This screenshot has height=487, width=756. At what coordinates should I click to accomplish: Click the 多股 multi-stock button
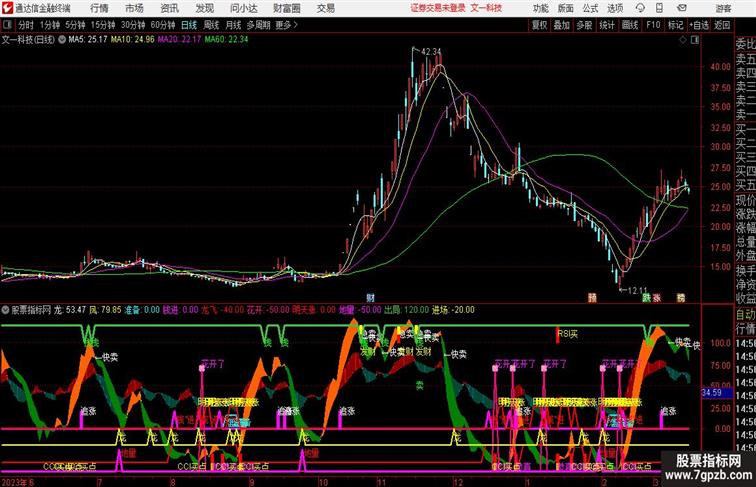click(584, 25)
